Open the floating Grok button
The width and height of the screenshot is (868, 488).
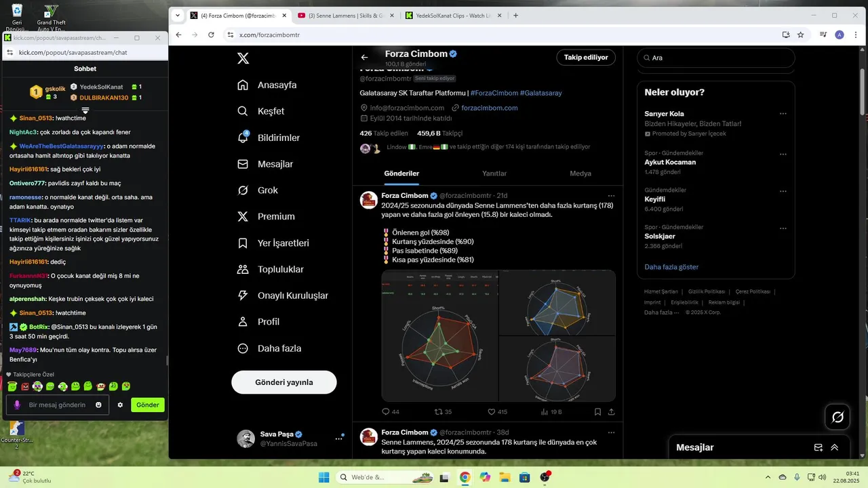[837, 417]
